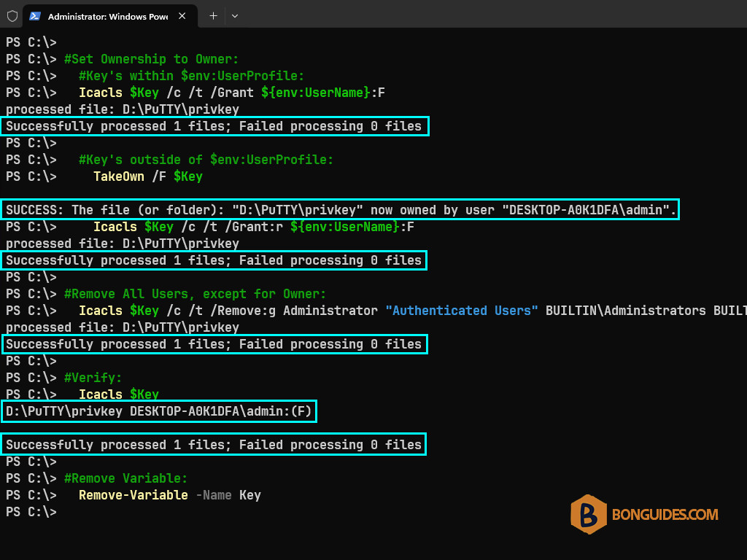Click the 'SUCCESS: The file (or folder)' output line
This screenshot has height=560, width=747.
[341, 209]
